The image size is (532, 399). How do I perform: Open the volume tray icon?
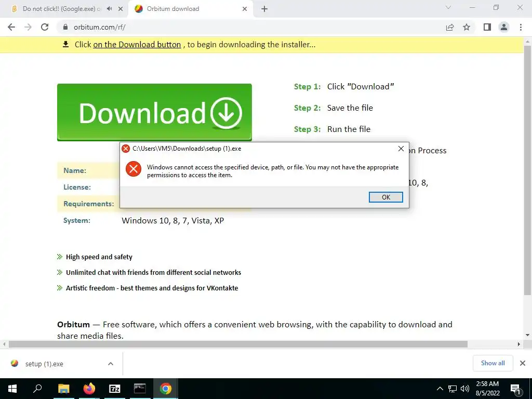point(465,389)
